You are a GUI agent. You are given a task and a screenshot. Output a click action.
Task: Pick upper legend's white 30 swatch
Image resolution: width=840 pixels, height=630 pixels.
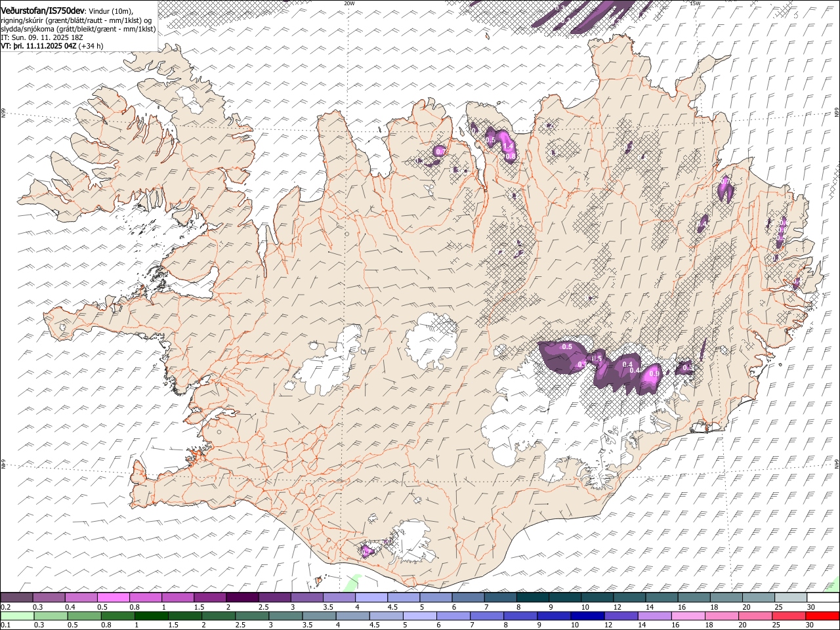click(x=822, y=598)
